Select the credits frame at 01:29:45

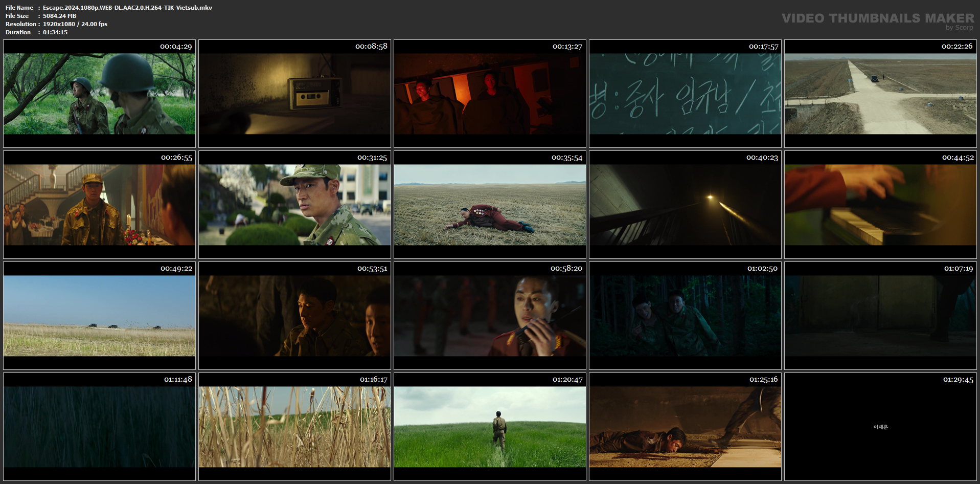pyautogui.click(x=880, y=427)
